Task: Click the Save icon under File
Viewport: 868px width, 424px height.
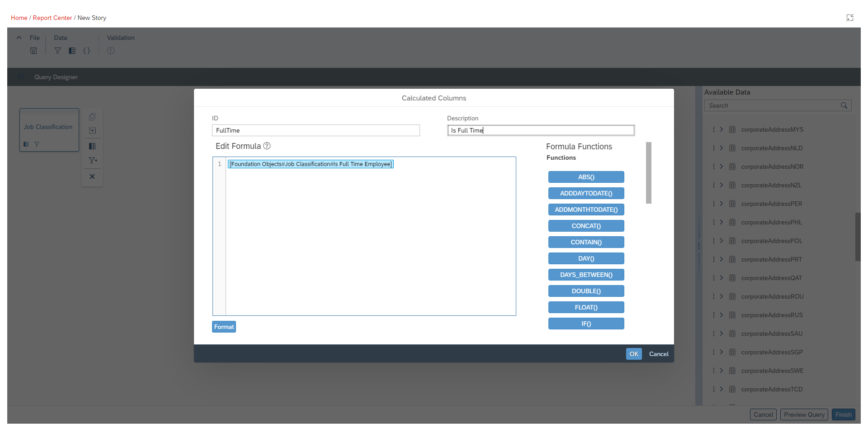Action: tap(33, 51)
